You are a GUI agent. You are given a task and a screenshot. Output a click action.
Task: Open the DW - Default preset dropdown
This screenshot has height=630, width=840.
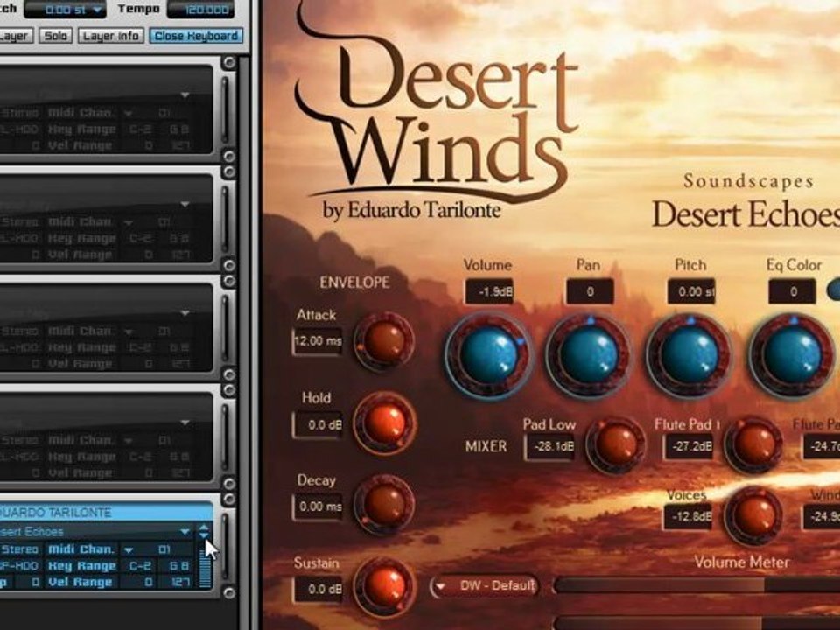[485, 586]
